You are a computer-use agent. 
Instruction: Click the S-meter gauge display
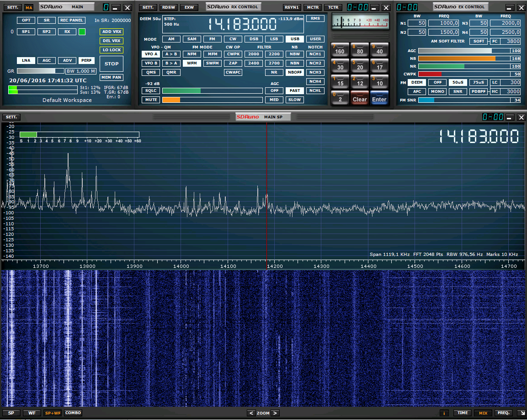(360, 21)
